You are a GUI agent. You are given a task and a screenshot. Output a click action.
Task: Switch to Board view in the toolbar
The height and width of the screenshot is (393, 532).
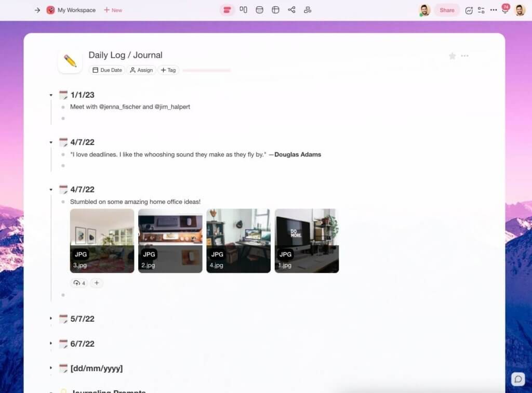click(243, 9)
